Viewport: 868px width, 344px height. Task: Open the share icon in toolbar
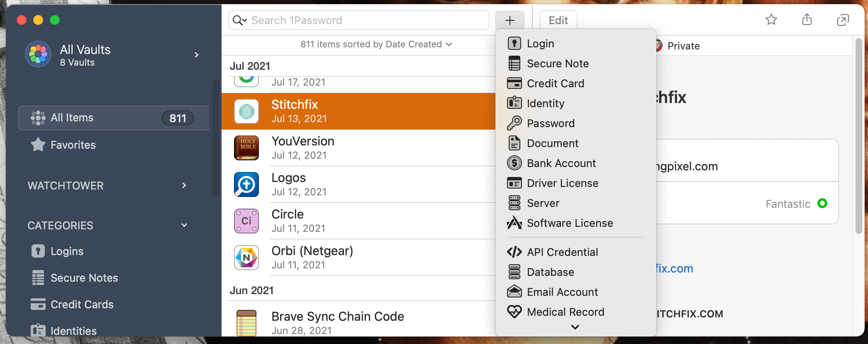pyautogui.click(x=807, y=20)
